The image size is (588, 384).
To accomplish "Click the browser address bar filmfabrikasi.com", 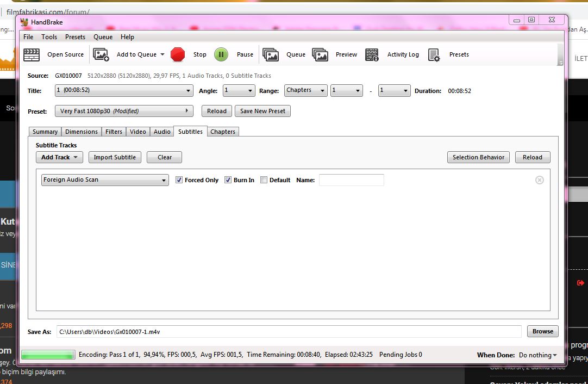I will (48, 12).
